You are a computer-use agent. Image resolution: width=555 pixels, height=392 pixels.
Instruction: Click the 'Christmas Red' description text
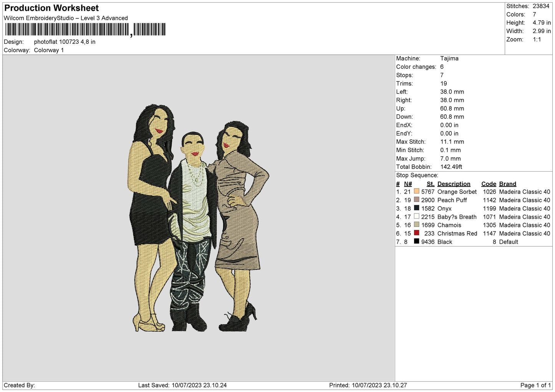[457, 234]
